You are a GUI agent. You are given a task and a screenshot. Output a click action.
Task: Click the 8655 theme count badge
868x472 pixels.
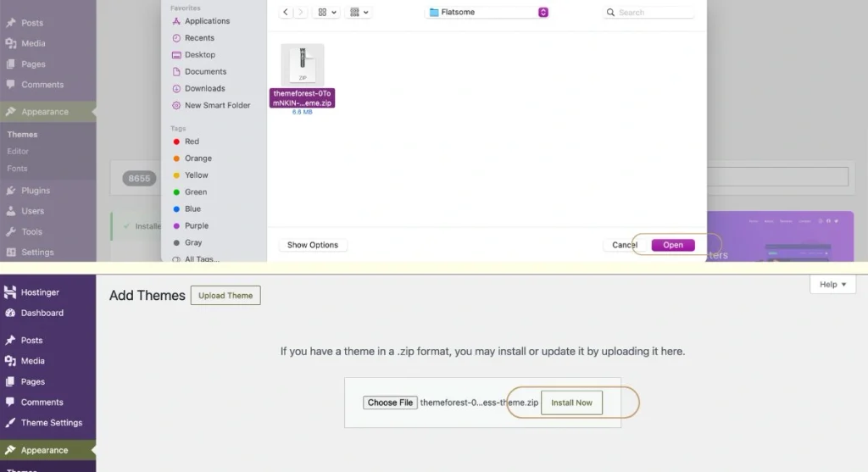[x=139, y=178]
